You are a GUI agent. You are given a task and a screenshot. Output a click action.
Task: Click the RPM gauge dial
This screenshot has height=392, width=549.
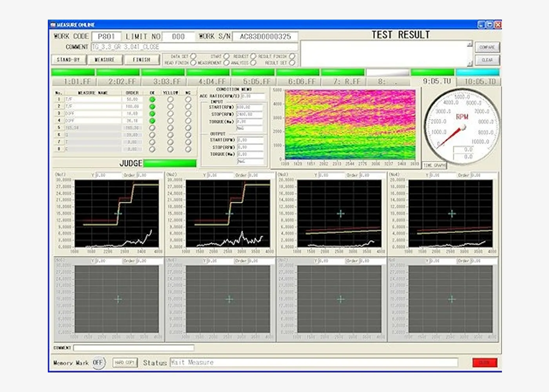pyautogui.click(x=462, y=126)
